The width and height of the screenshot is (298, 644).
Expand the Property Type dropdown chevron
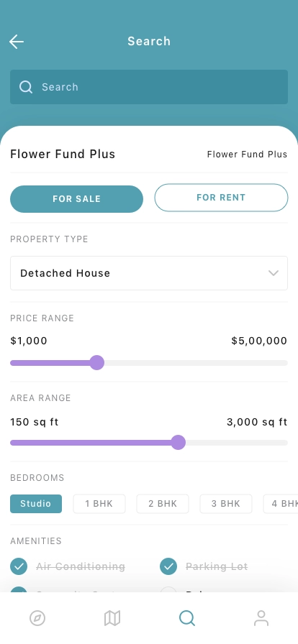tap(274, 273)
